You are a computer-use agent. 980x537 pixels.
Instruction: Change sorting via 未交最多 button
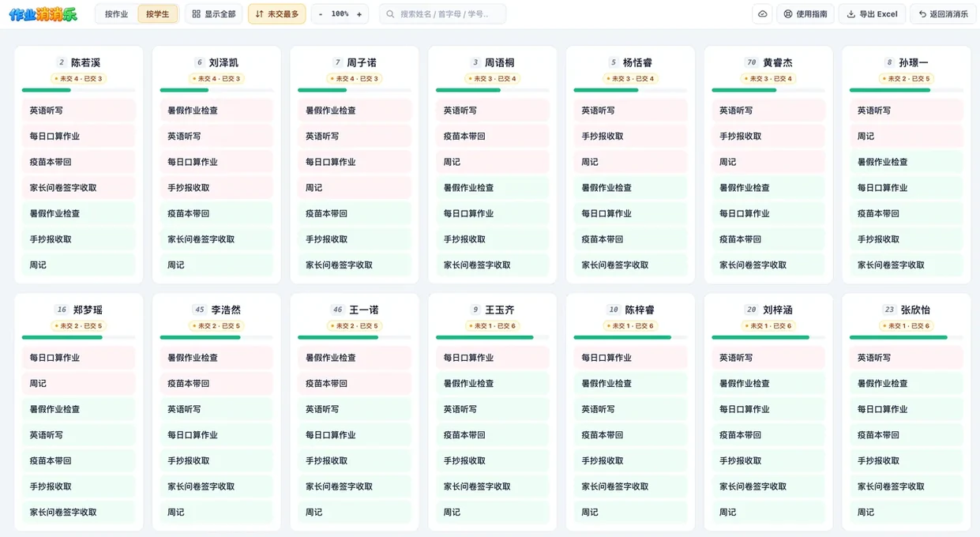276,14
